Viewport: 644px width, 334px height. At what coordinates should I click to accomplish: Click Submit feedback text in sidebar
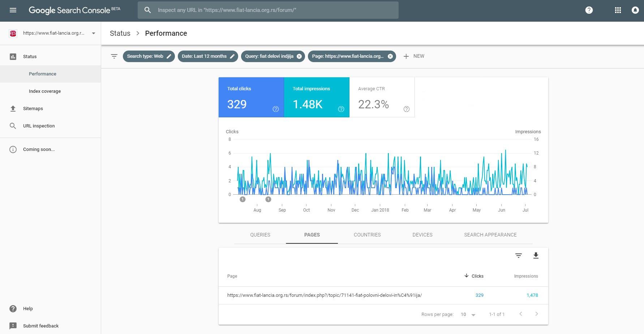tap(41, 326)
